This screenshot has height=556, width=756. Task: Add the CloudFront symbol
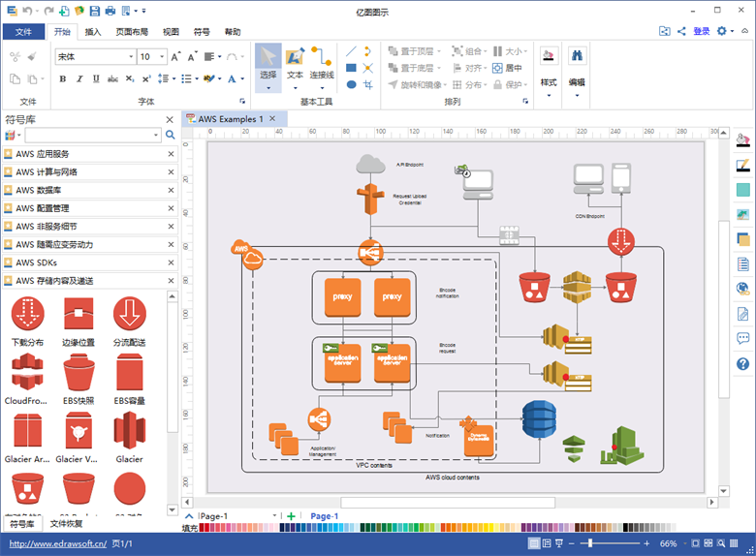[x=27, y=372]
